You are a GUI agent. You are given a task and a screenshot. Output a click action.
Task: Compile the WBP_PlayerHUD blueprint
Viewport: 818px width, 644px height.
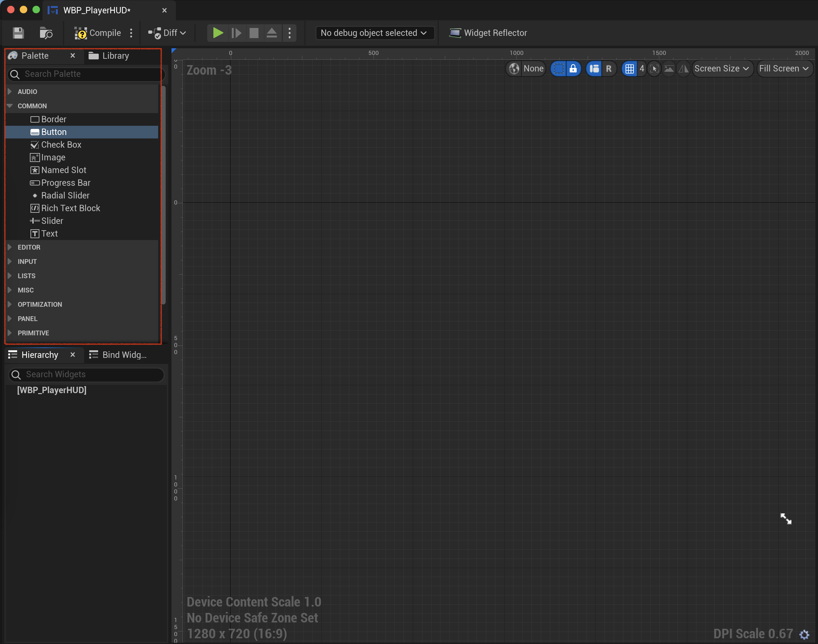click(97, 33)
